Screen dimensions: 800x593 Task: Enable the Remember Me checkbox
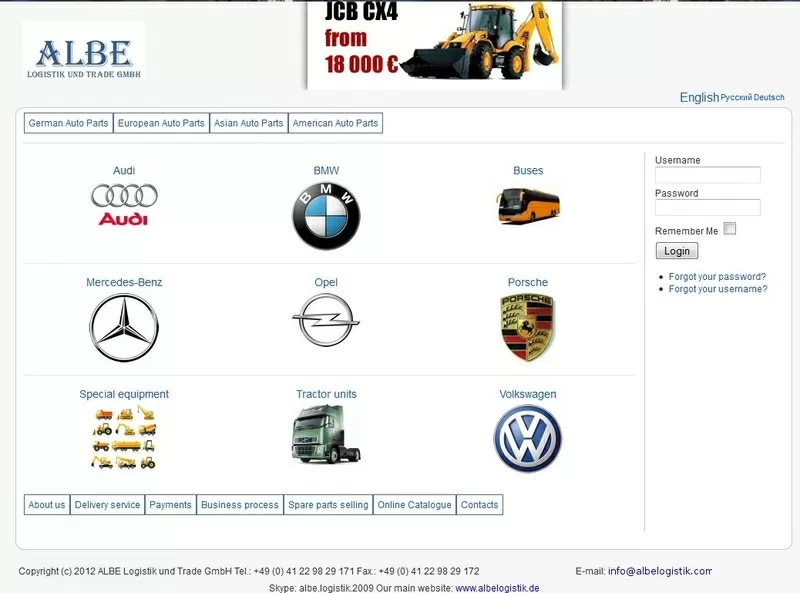click(x=730, y=229)
